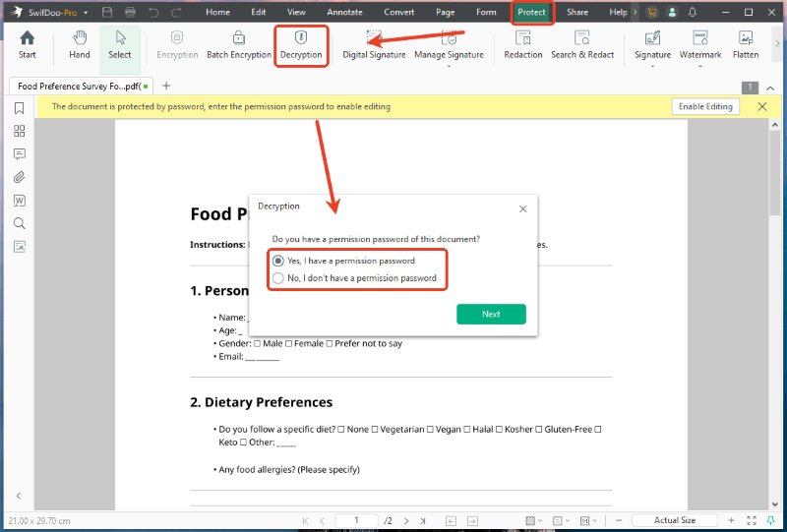Select the Hand tool
This screenshot has width=787, height=532.
point(80,45)
